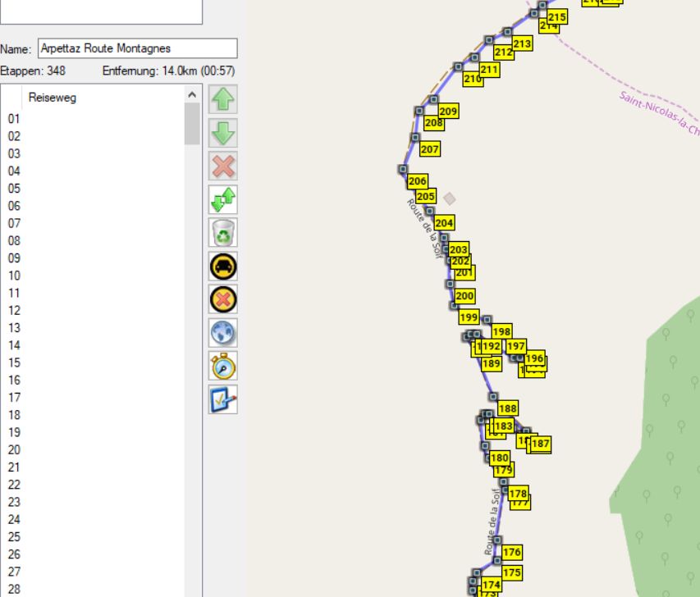
Task: Click the green move-up arrow icon
Action: point(224,99)
